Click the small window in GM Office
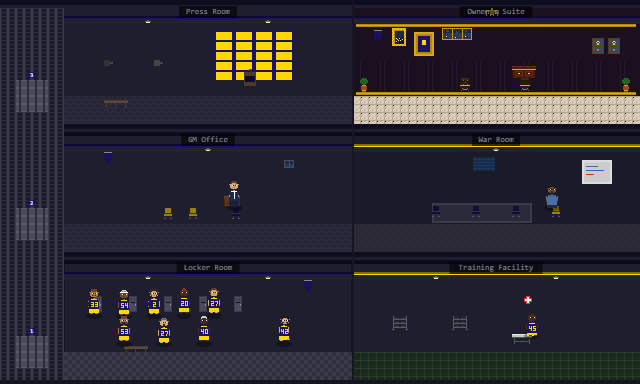This screenshot has width=640, height=384. click(289, 164)
